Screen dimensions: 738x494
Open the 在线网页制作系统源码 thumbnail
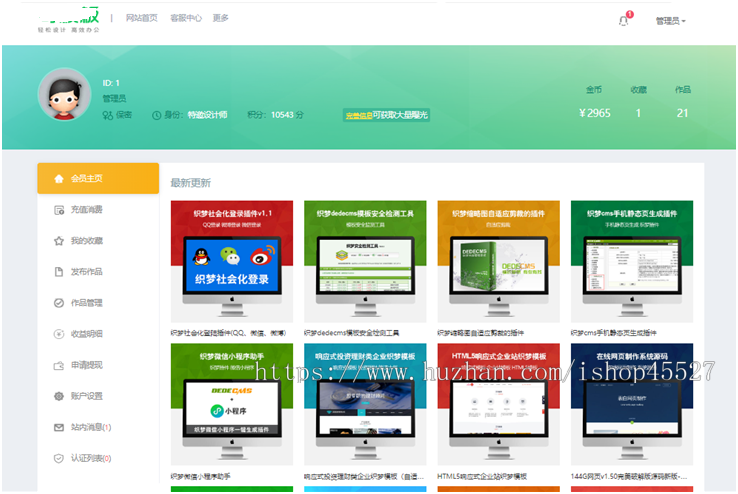click(632, 404)
